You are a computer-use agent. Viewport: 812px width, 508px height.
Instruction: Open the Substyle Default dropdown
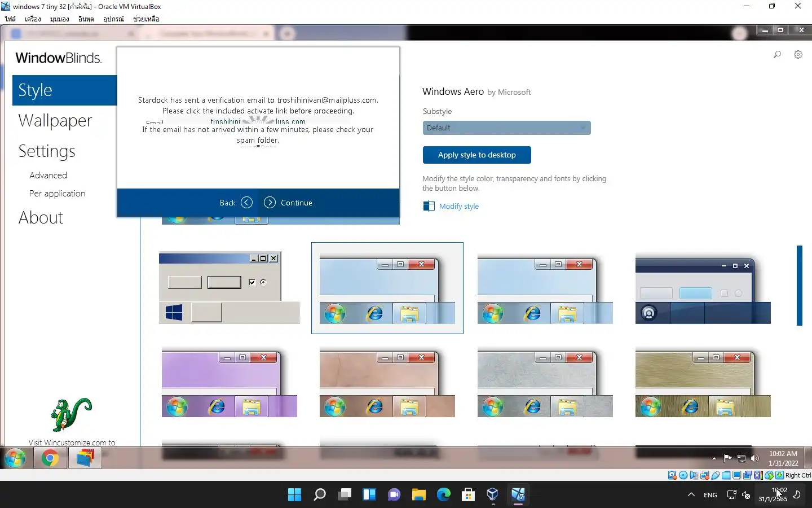point(506,128)
